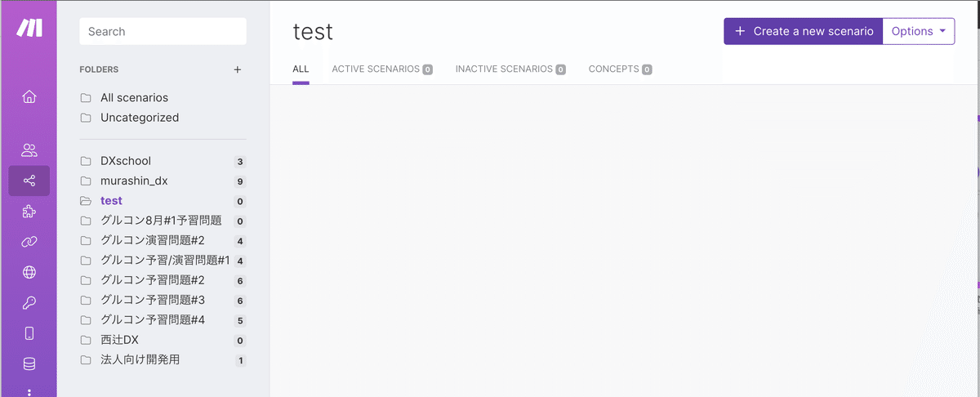
Task: Open the Connections chain link icon
Action: coord(29,242)
